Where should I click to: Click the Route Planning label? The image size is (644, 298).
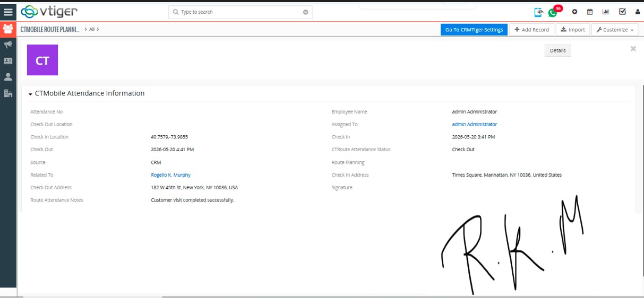point(348,162)
